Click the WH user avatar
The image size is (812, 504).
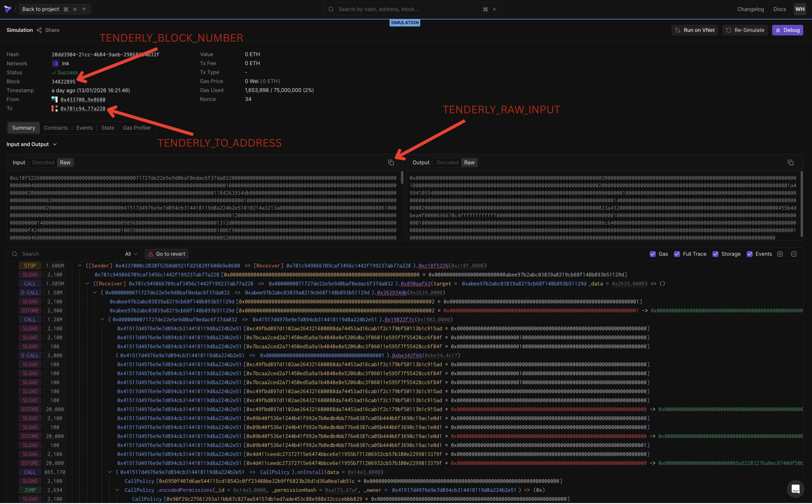tap(800, 9)
